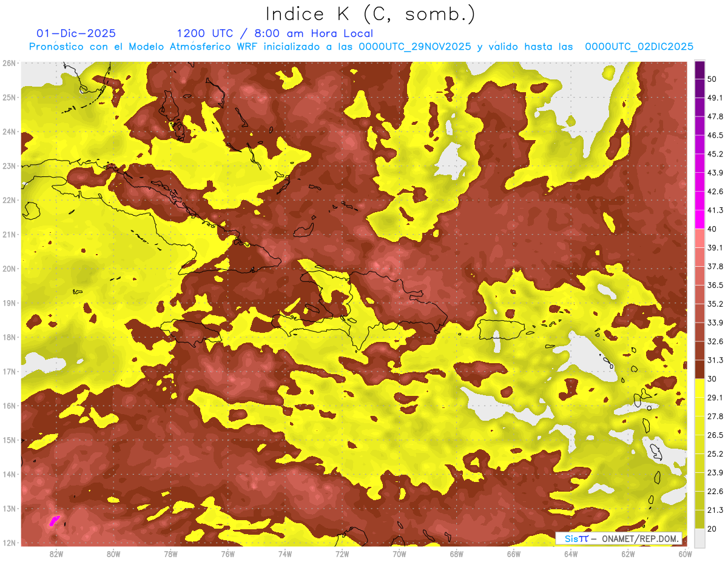Select the date '01-Dic-2025'
The image size is (728, 562).
coord(76,33)
